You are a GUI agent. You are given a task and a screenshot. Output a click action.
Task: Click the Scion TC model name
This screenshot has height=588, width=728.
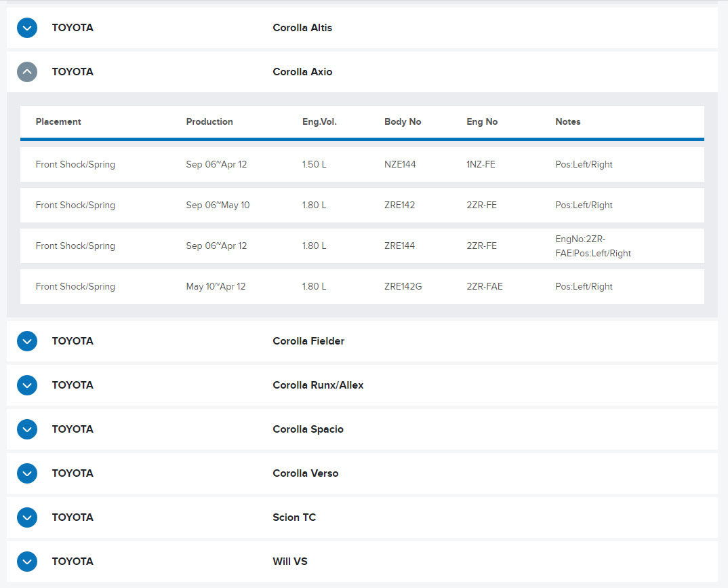[x=294, y=517]
